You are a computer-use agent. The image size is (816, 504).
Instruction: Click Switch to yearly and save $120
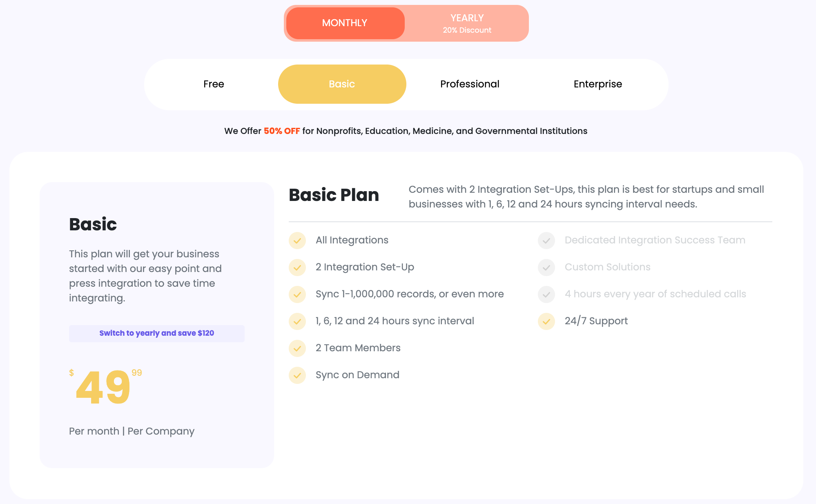[x=157, y=333]
